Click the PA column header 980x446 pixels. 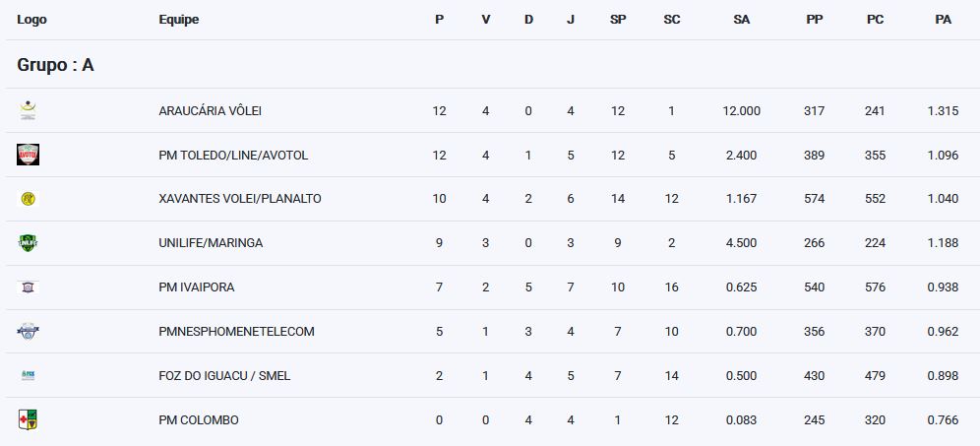944,20
